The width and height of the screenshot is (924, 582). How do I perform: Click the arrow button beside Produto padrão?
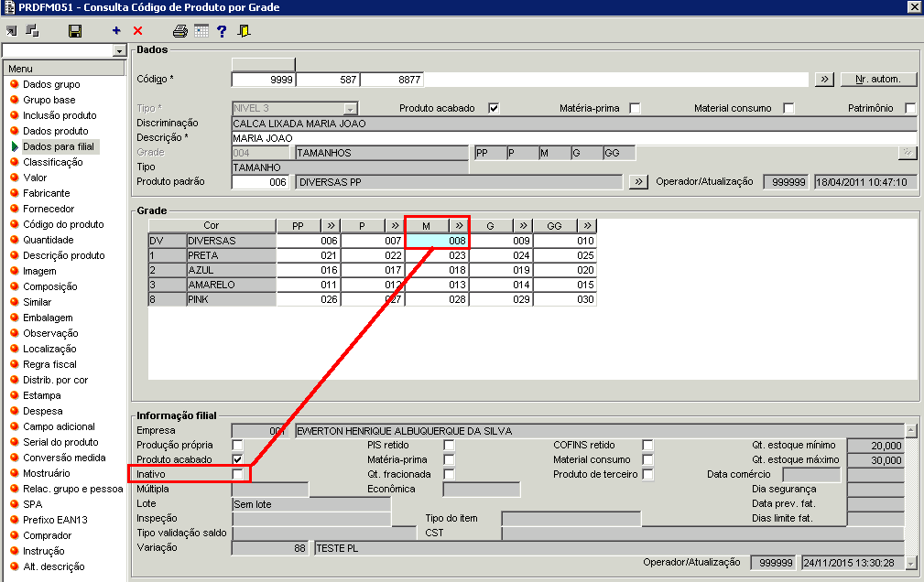click(638, 182)
